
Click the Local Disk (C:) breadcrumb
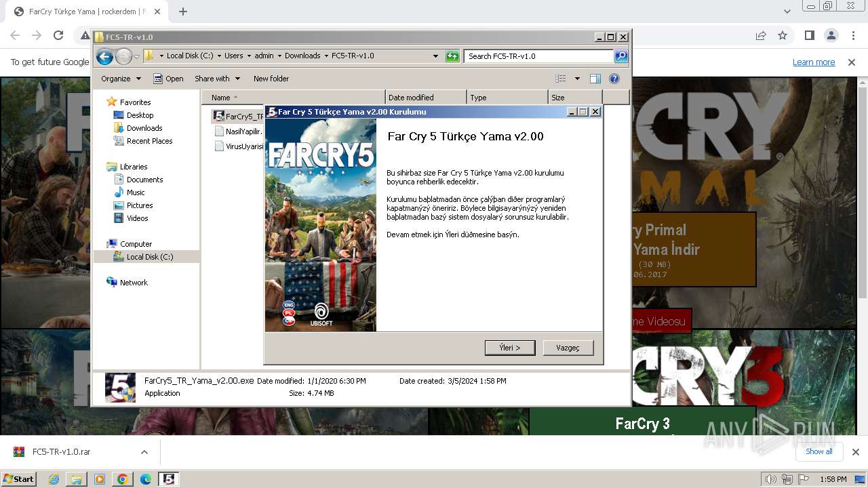(190, 56)
